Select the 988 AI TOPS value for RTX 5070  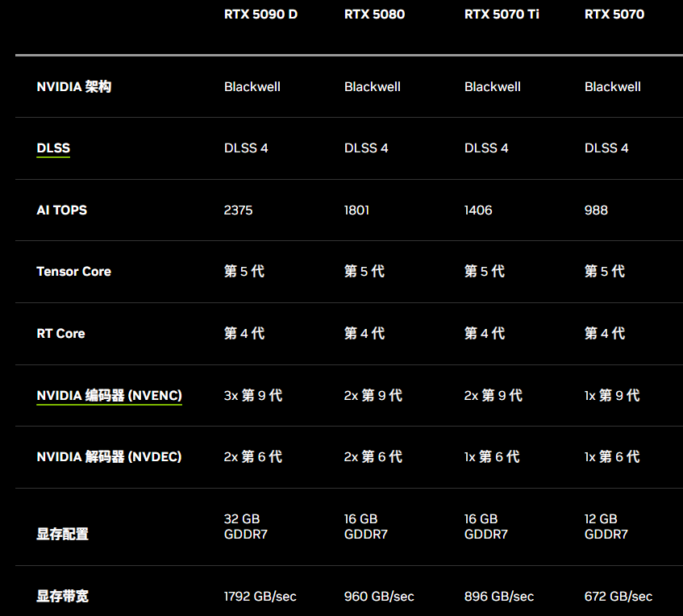coord(595,210)
